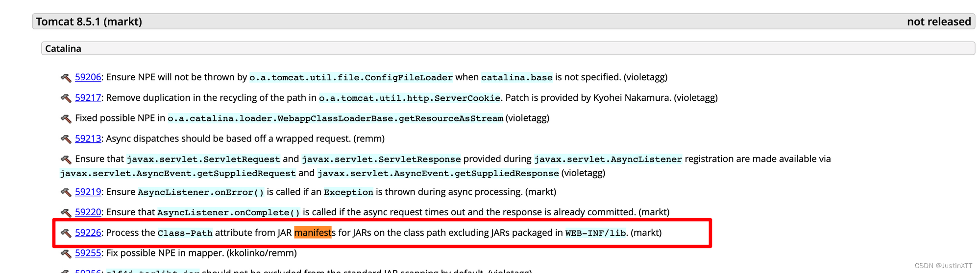Click hammer icon beside bug 59255
The height and width of the screenshot is (273, 980).
point(66,254)
